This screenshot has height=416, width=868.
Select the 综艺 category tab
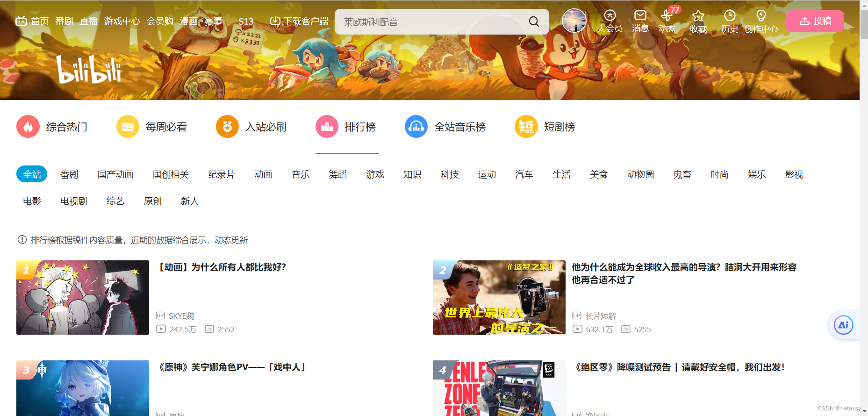(x=115, y=201)
